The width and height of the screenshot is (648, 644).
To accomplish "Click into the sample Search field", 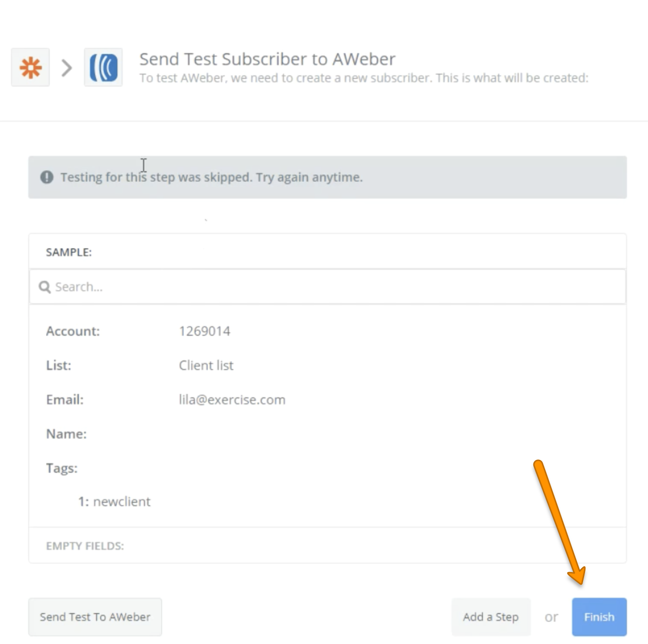I will coord(327,286).
